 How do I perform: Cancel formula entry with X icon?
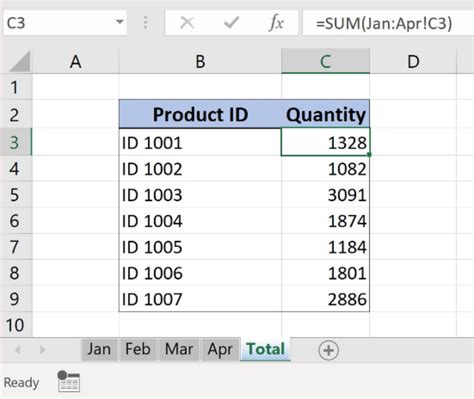click(x=187, y=23)
